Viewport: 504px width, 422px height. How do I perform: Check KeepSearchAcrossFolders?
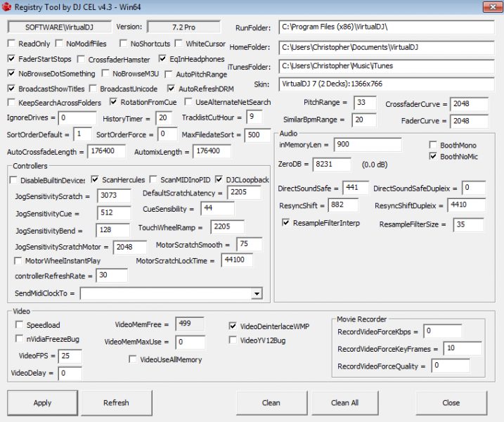(x=11, y=103)
